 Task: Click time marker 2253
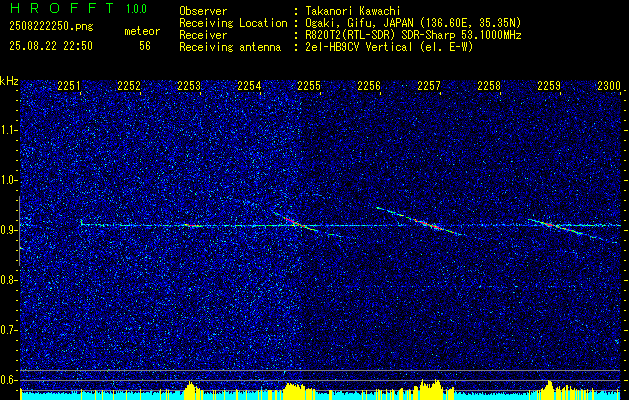(189, 86)
